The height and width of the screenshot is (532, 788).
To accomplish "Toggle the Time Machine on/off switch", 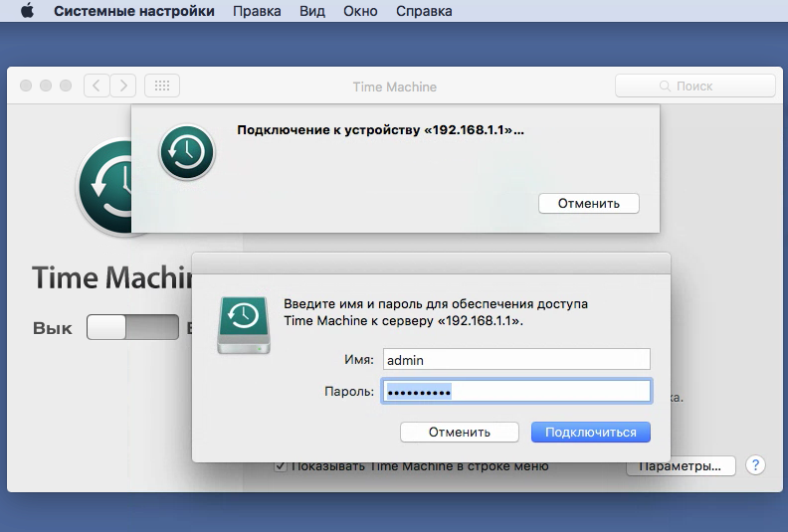I will [x=131, y=328].
